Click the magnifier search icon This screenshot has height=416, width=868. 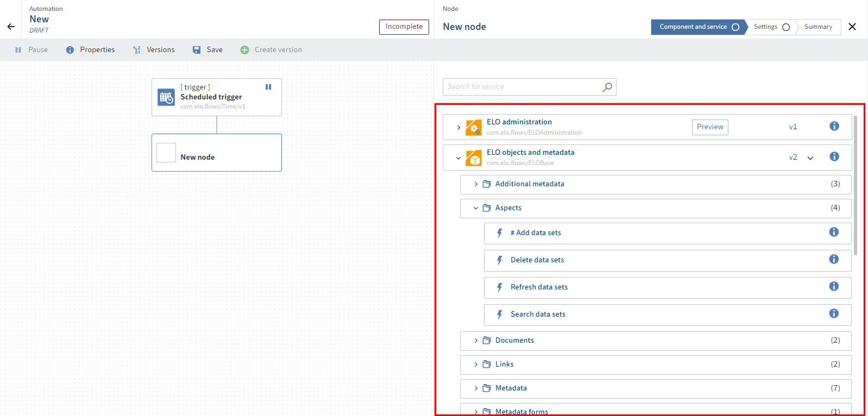click(607, 87)
